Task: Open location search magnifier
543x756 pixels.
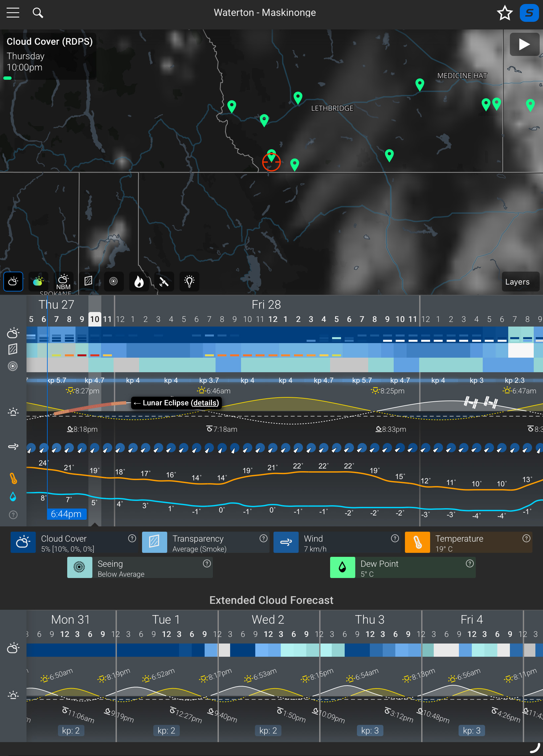Action: (38, 13)
